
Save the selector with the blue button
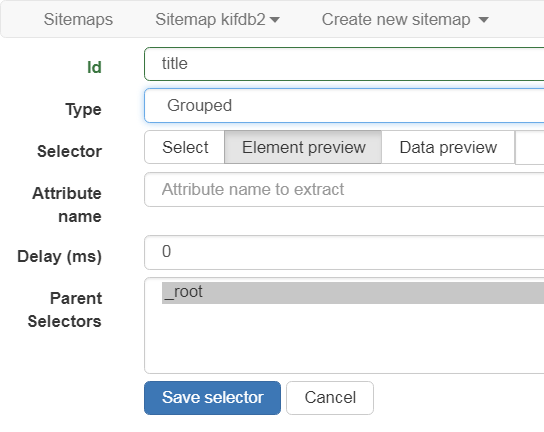tap(212, 398)
